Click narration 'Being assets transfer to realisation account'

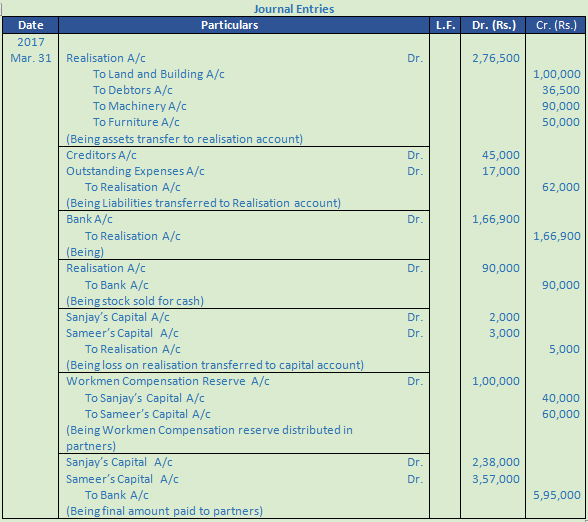[x=184, y=139]
